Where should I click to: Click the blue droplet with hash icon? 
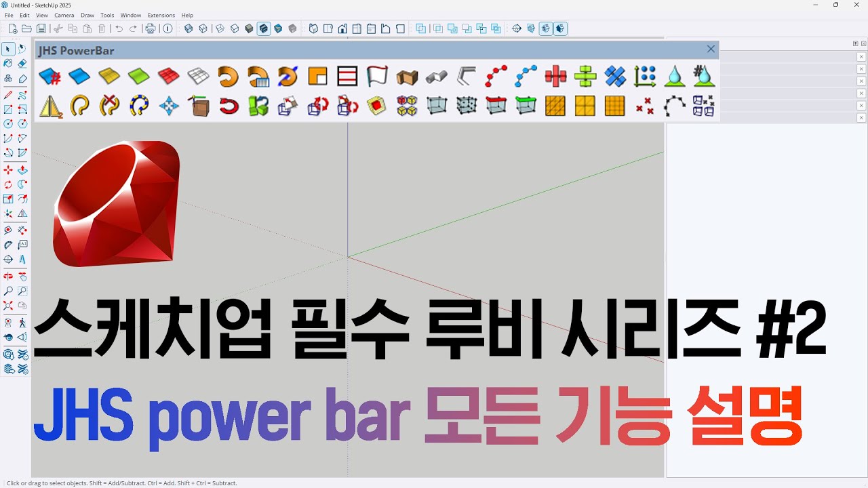click(704, 77)
